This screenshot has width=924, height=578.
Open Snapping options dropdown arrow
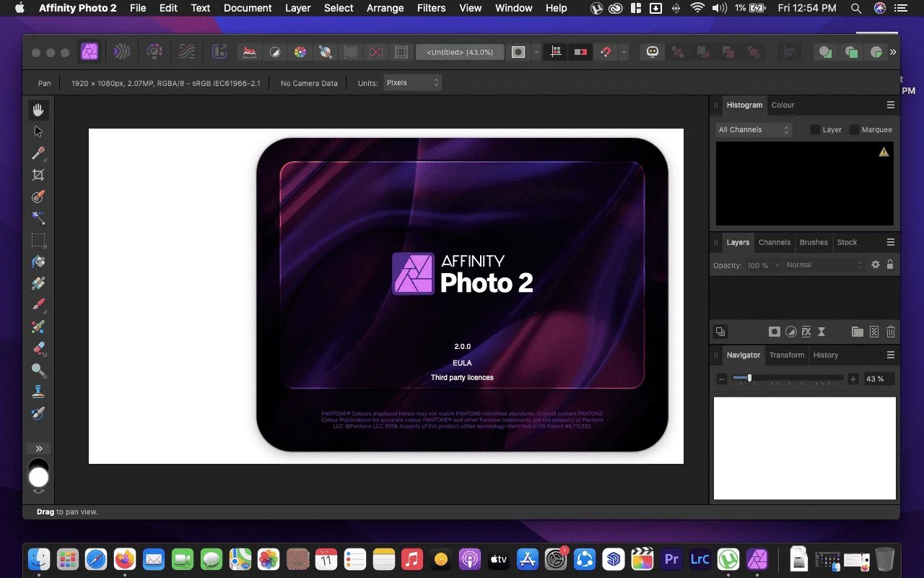point(624,52)
